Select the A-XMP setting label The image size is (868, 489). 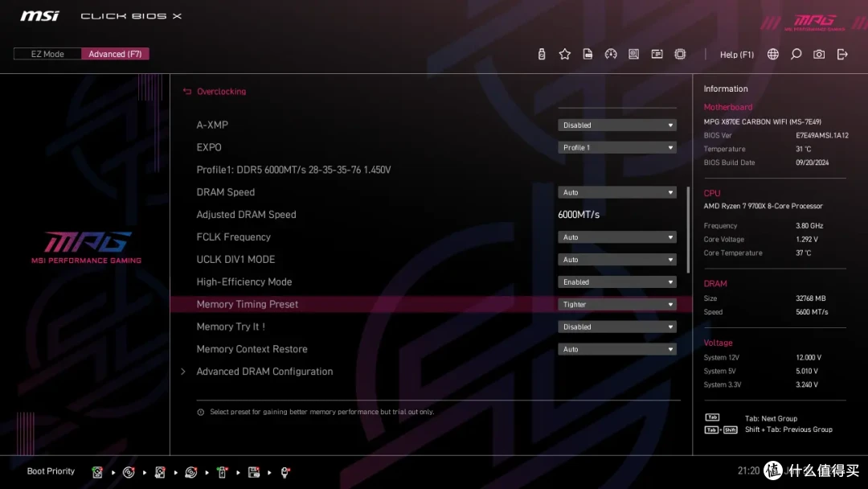[212, 125]
